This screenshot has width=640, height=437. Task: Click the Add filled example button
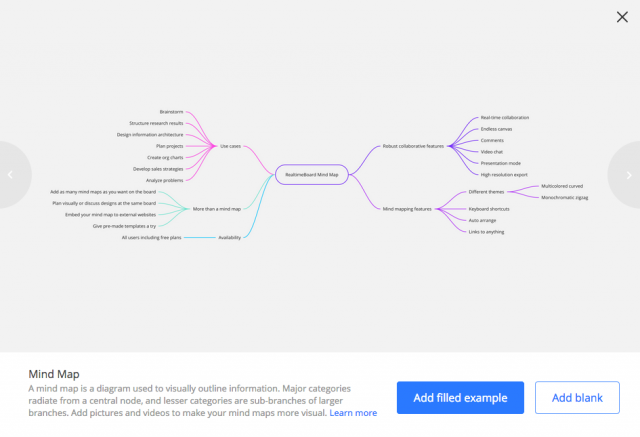(x=460, y=397)
